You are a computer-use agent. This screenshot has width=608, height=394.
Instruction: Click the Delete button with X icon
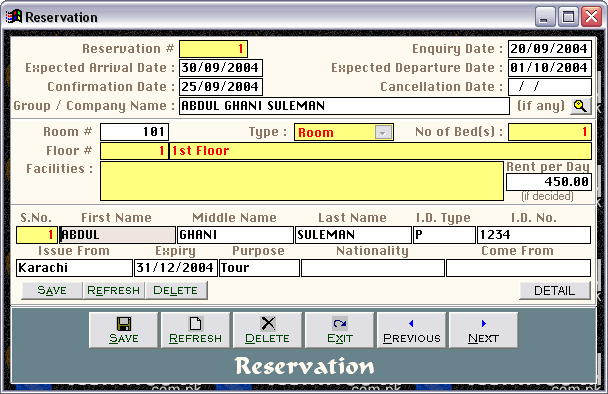coord(268,330)
